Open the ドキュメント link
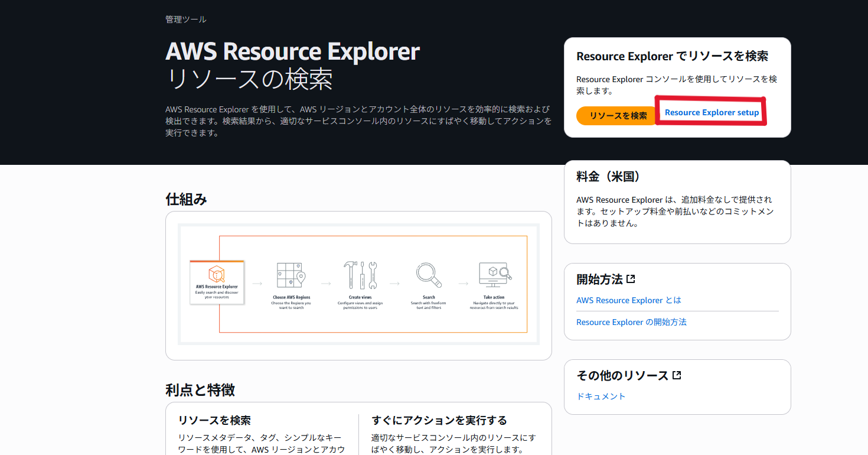Screen dimensions: 868x455 [x=601, y=396]
